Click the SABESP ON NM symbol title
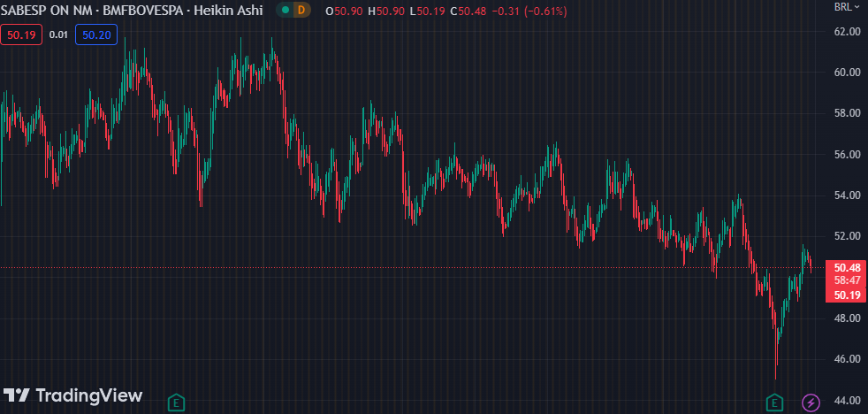 (x=46, y=10)
